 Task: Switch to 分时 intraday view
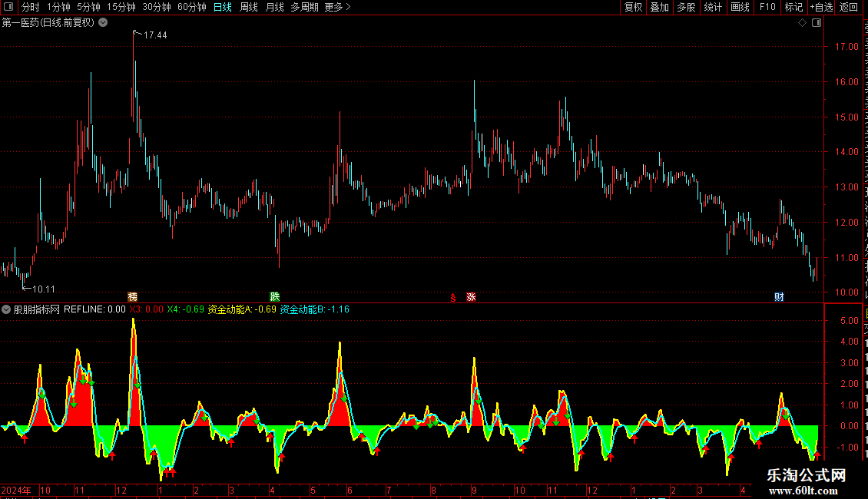[31, 7]
